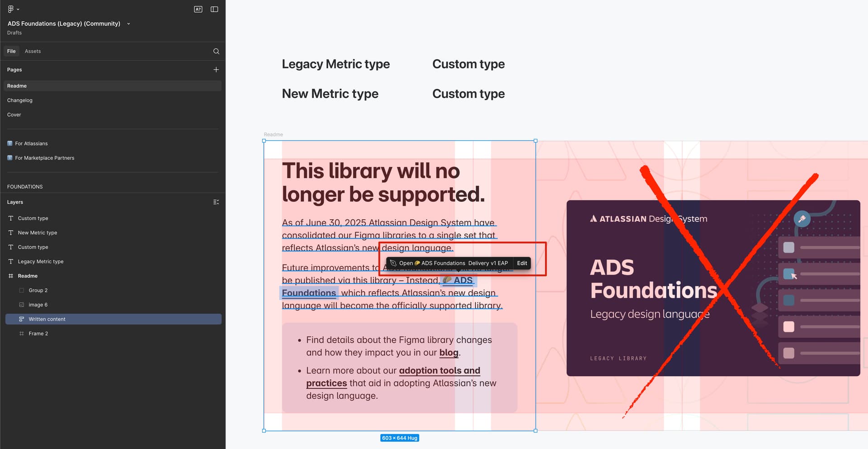Viewport: 868px width, 449px height.
Task: Click the auto layout icon beside Written content
Action: pyautogui.click(x=22, y=319)
